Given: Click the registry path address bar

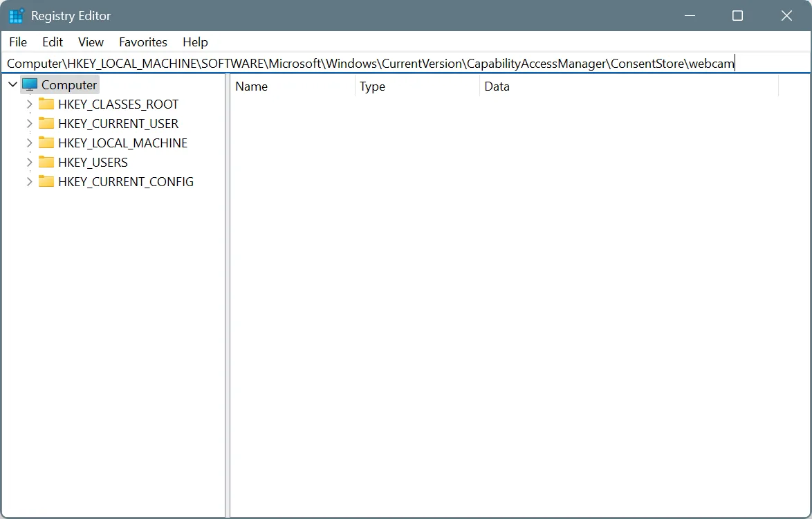Looking at the screenshot, I should (x=405, y=63).
